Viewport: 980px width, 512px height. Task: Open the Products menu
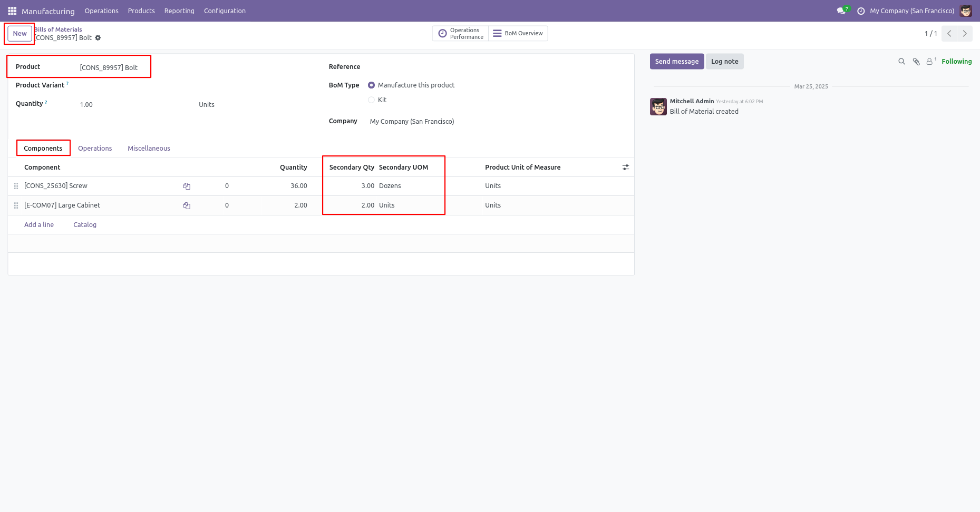[141, 11]
